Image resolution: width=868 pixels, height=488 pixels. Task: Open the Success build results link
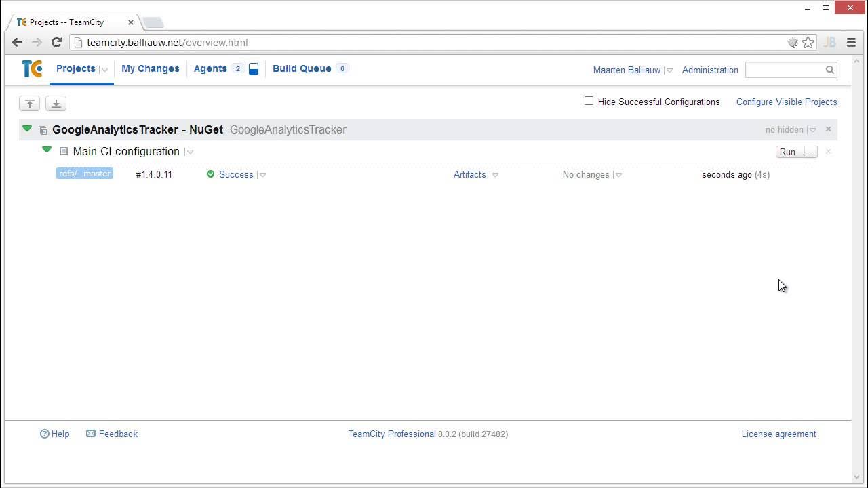click(236, 174)
